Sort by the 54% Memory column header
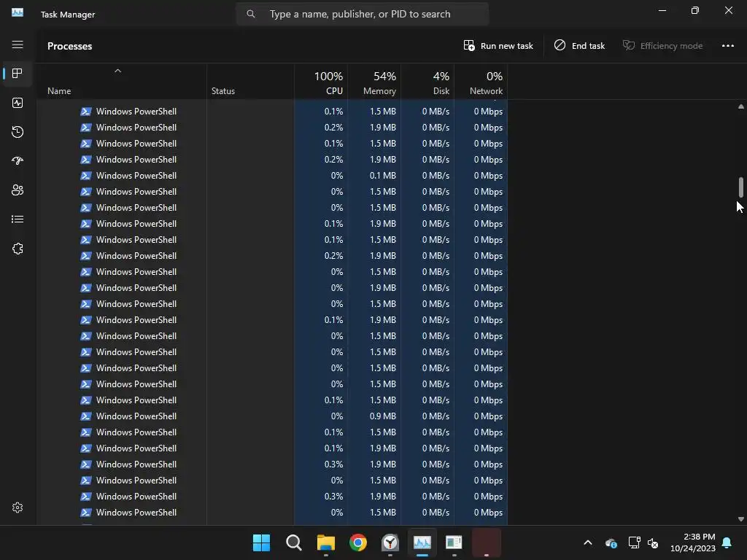 pyautogui.click(x=374, y=82)
